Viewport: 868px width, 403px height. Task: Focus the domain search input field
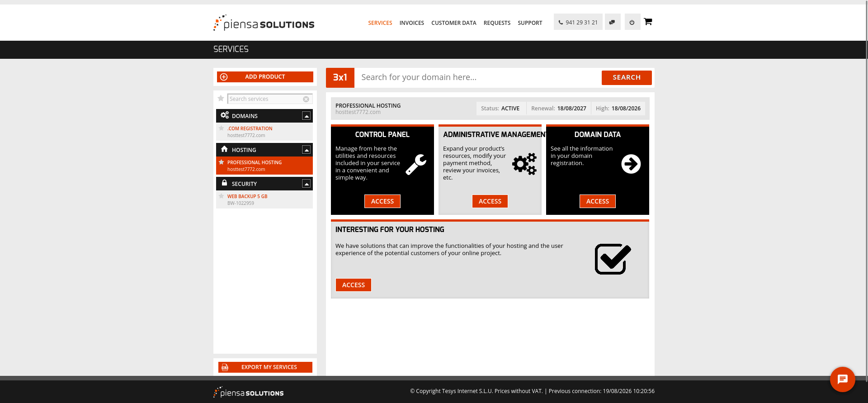tap(478, 77)
